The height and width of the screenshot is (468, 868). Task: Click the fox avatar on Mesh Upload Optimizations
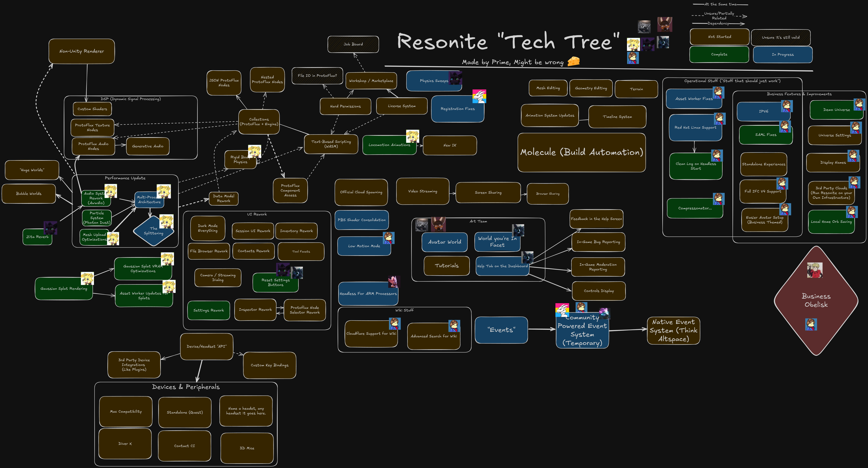pos(113,239)
